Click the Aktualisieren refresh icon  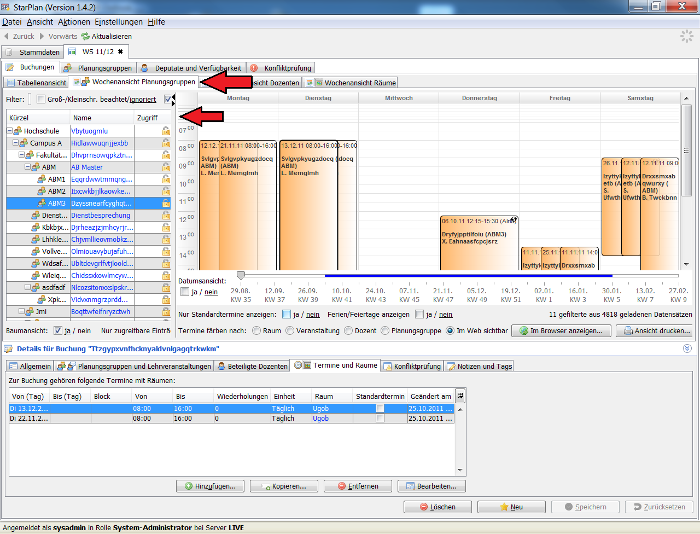[85, 36]
